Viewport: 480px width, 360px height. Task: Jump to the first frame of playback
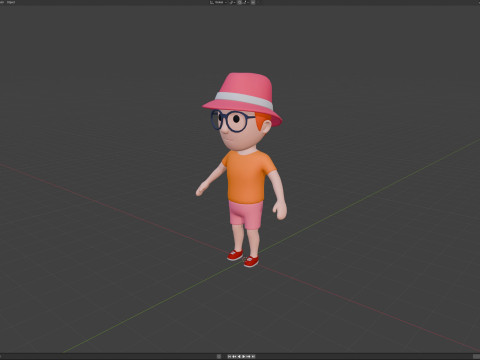(229, 357)
